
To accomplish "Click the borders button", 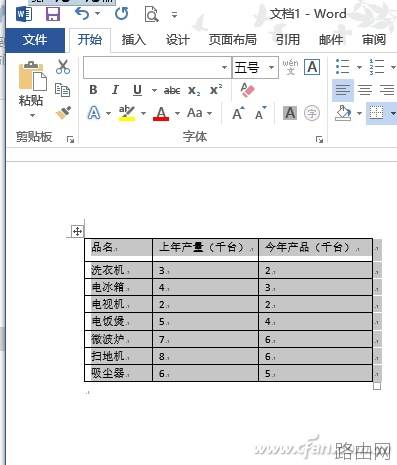I will 376,113.
